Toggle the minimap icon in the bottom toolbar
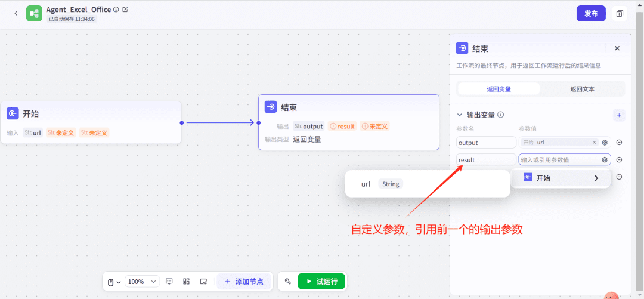 tap(203, 281)
